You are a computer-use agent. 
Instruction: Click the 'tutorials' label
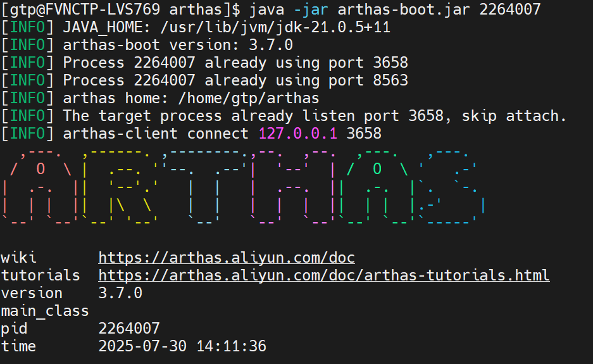point(41,275)
